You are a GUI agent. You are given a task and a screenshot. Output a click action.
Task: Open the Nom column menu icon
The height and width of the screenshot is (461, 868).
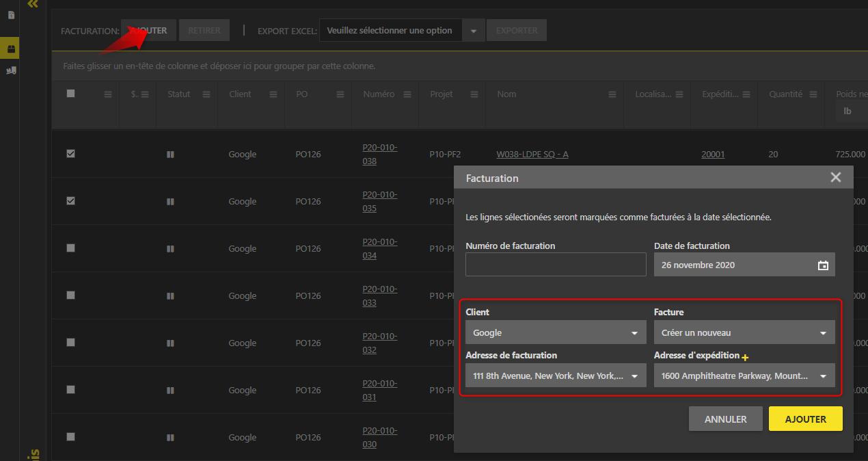[612, 94]
